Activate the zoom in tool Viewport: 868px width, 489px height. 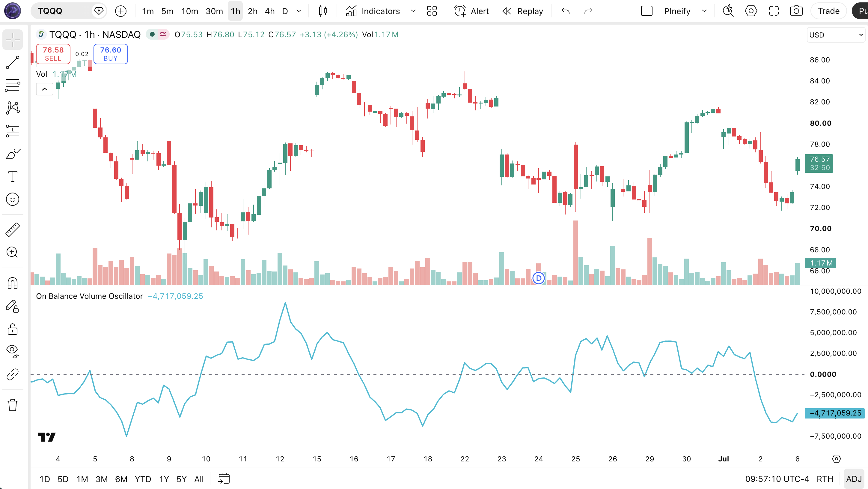pos(13,252)
